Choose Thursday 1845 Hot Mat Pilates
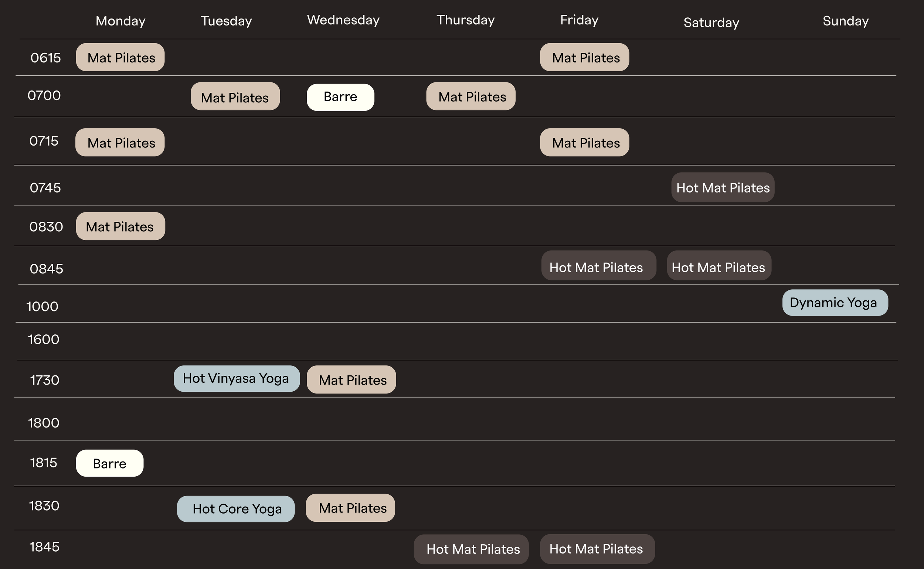Screen dimensions: 924x569 point(471,549)
